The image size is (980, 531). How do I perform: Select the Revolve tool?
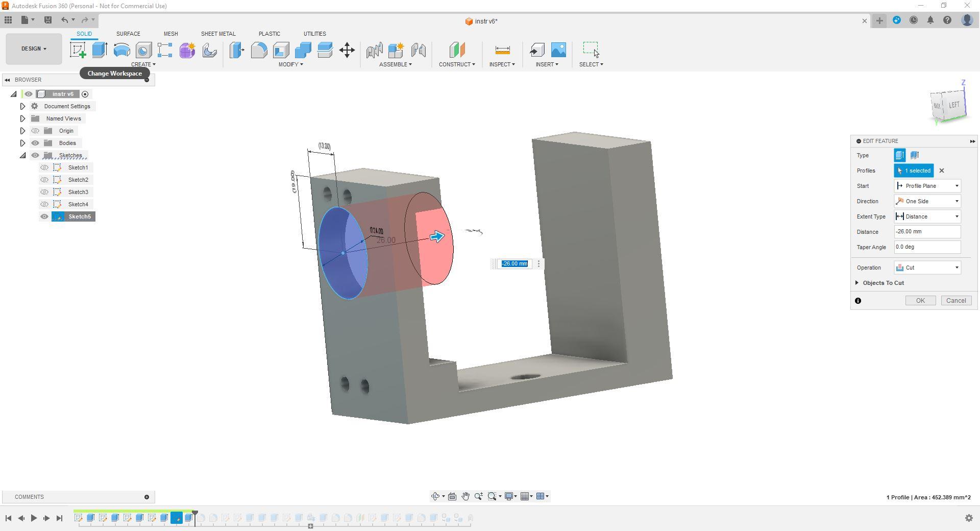pyautogui.click(x=121, y=50)
